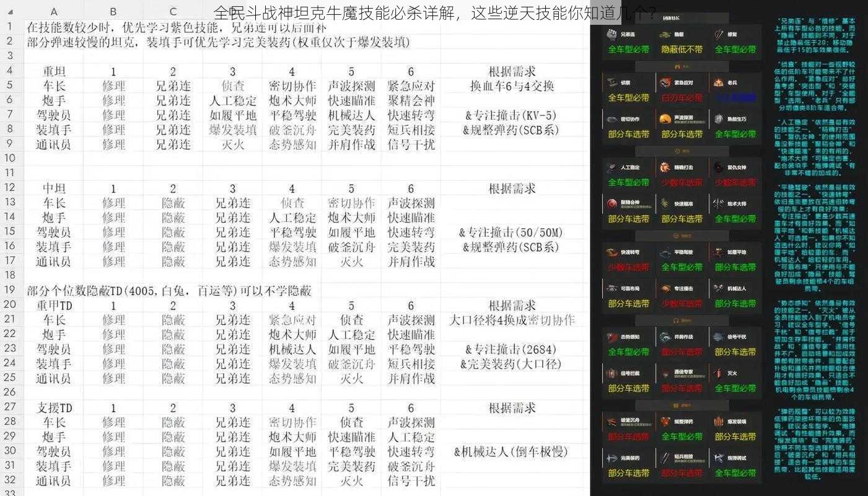
Task: Click the '聚精会神' cell in the 炮手 row
Action: [411, 100]
